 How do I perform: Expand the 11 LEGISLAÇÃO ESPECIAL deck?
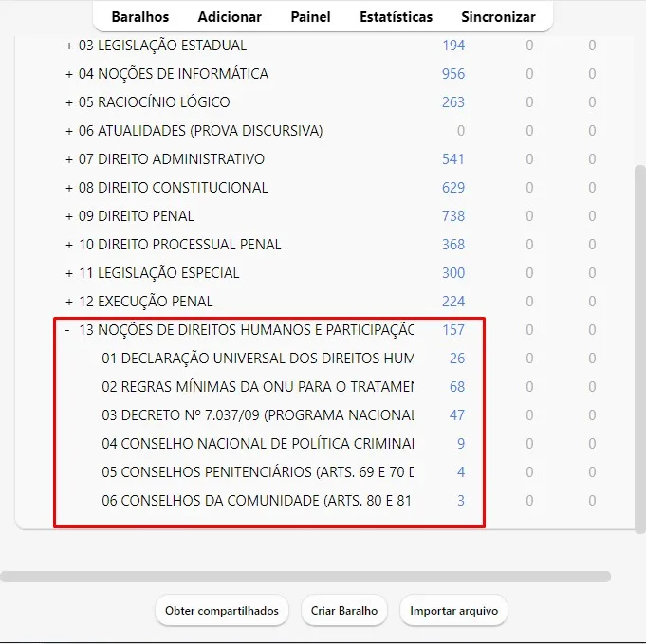69,273
